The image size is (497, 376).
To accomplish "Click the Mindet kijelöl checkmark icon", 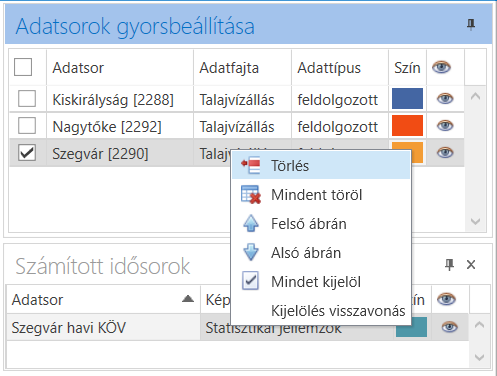I will 250,281.
